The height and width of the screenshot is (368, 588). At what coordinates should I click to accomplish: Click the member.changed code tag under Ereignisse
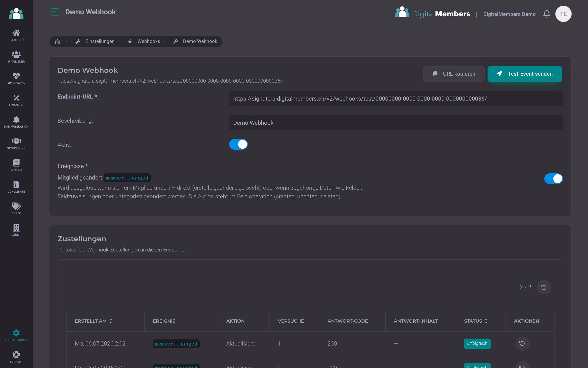(127, 178)
